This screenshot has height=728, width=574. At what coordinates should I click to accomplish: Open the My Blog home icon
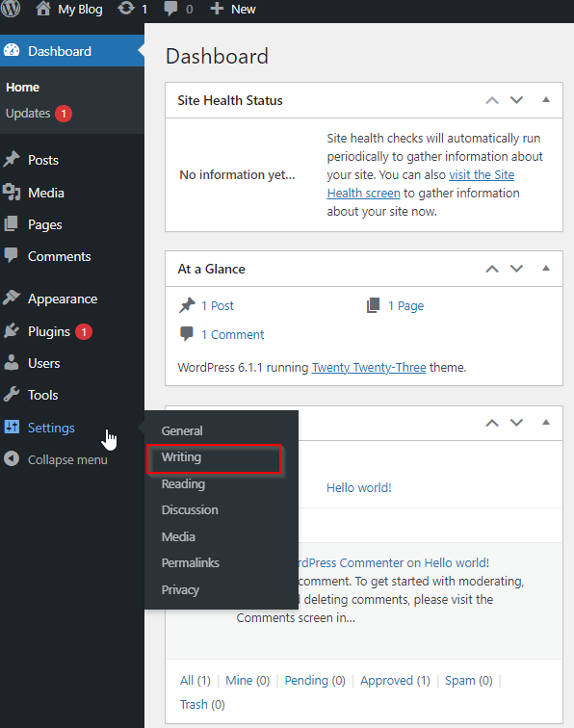[x=43, y=9]
